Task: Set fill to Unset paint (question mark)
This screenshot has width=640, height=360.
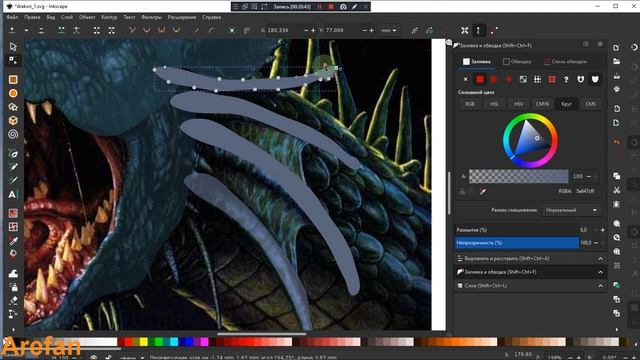Action: pyautogui.click(x=566, y=79)
